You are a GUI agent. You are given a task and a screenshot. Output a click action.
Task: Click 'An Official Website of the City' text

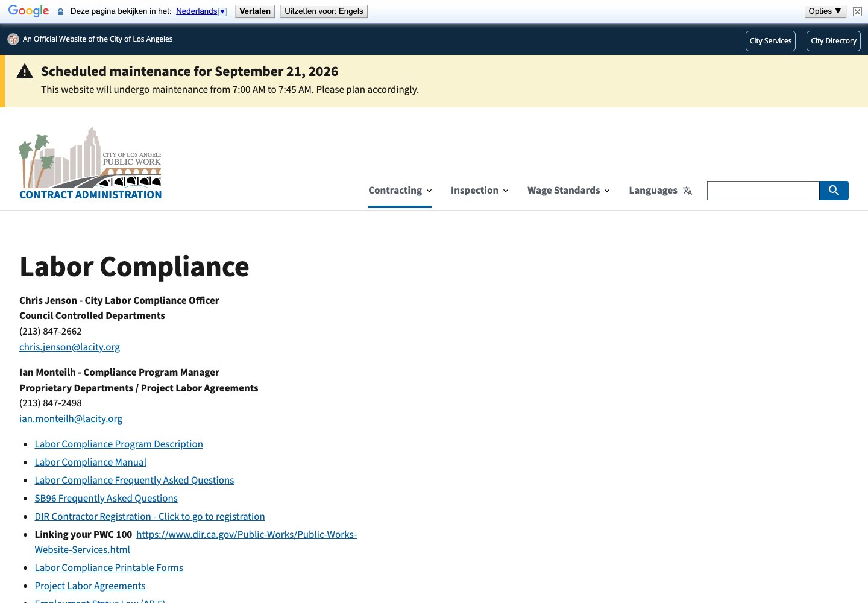coord(98,39)
